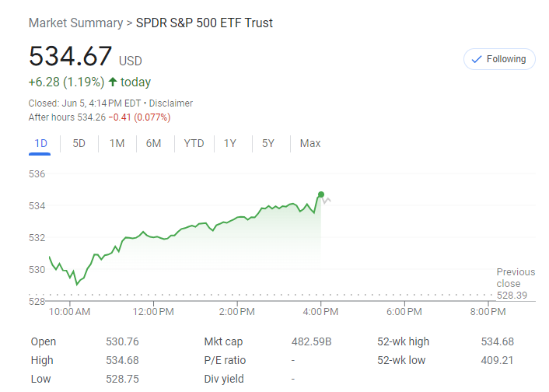Click the 534.67 price value
549x392 pixels.
(71, 57)
